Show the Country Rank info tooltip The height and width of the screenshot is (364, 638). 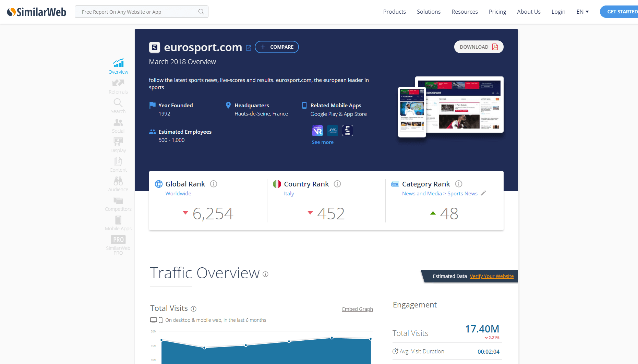click(337, 184)
